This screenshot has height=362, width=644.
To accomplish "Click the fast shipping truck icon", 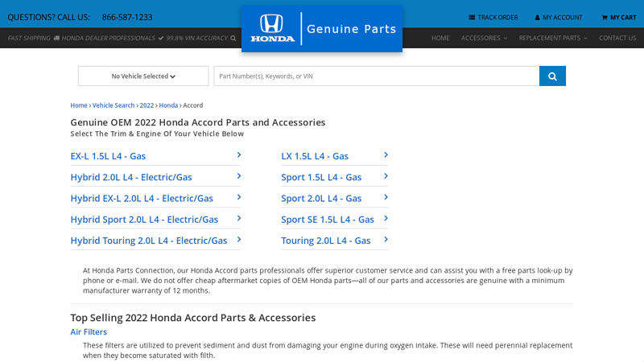I will [56, 38].
